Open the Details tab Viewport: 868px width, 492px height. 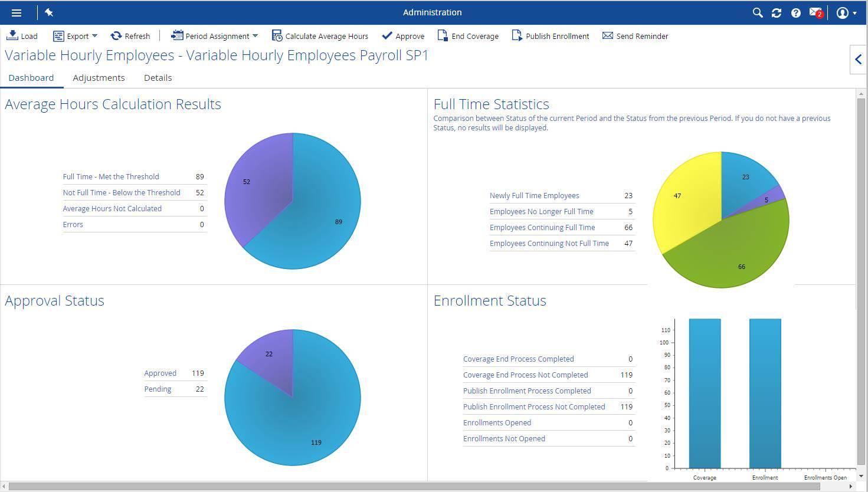click(x=158, y=77)
